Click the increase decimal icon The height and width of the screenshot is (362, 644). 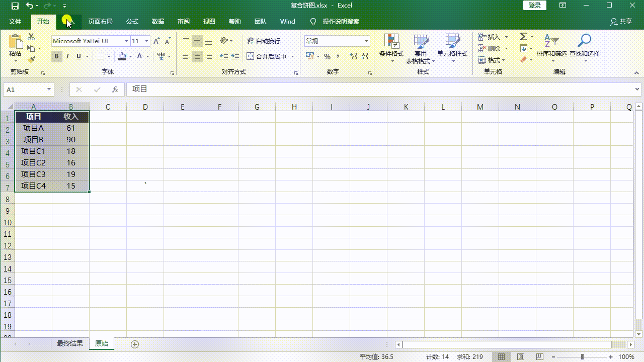[x=353, y=56]
